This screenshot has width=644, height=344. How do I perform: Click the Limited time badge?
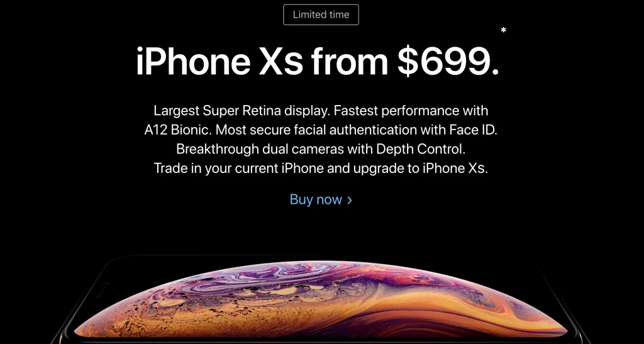tap(321, 14)
